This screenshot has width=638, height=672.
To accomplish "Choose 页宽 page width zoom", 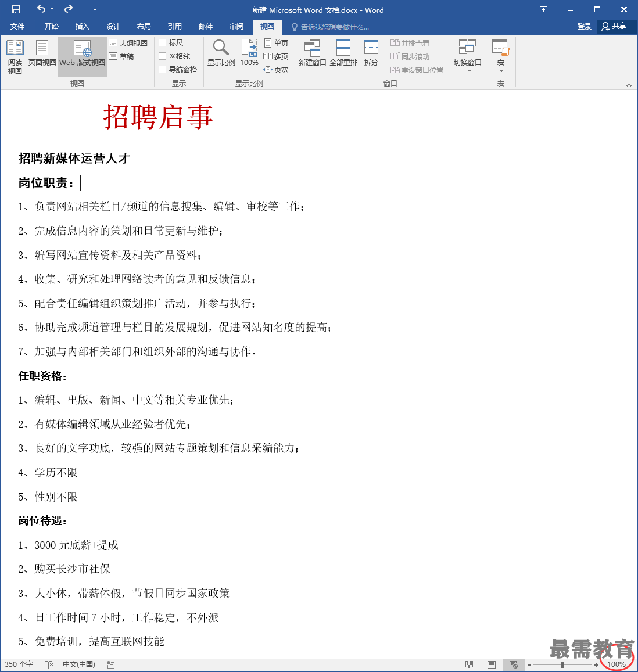I will tap(275, 70).
